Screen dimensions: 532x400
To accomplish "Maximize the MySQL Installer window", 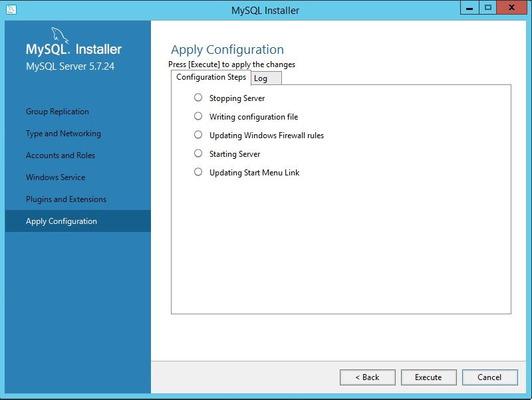I will pos(488,7).
